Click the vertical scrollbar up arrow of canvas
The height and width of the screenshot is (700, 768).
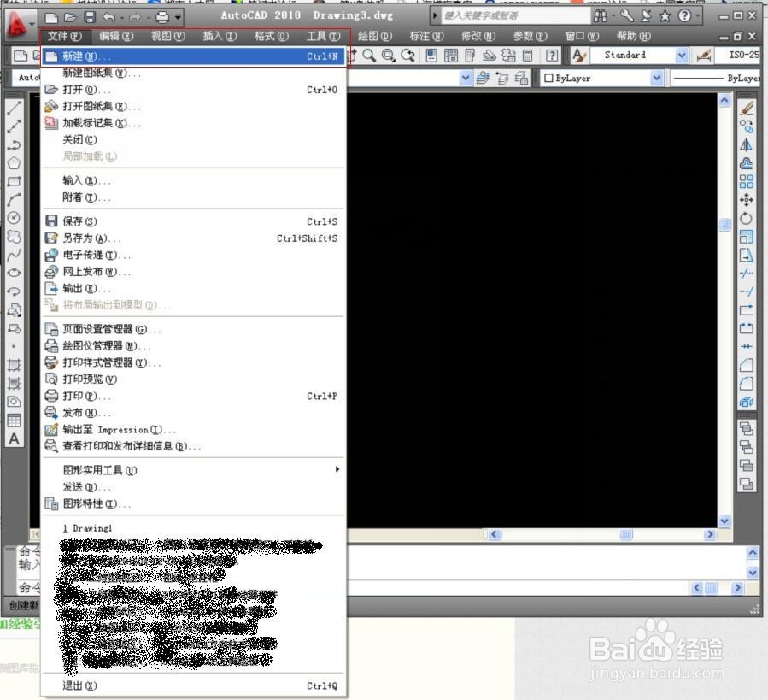[x=724, y=101]
